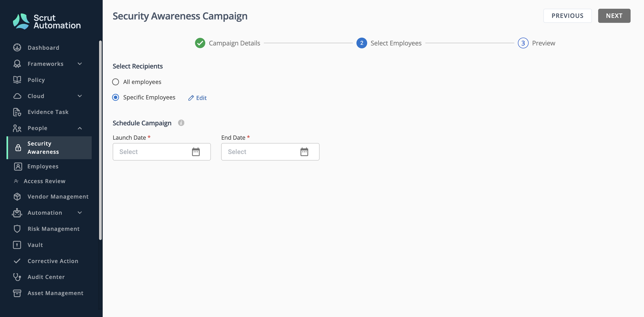Click the Policy open-book icon

tap(17, 80)
